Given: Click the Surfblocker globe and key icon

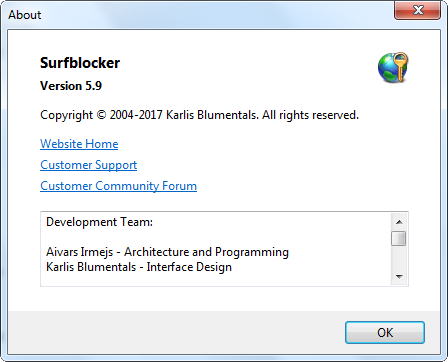Looking at the screenshot, I should coord(393,67).
